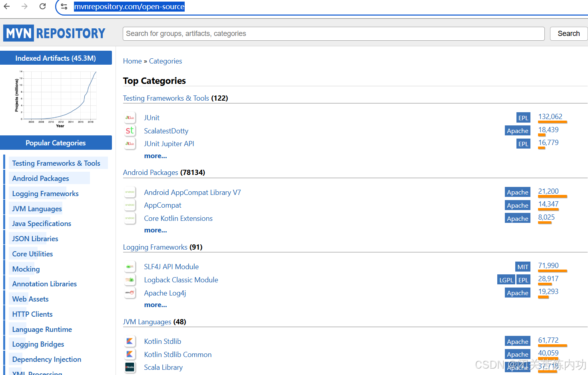This screenshot has height=375, width=588.
Task: Open Android AppCompat Library V7 link
Action: pyautogui.click(x=192, y=192)
